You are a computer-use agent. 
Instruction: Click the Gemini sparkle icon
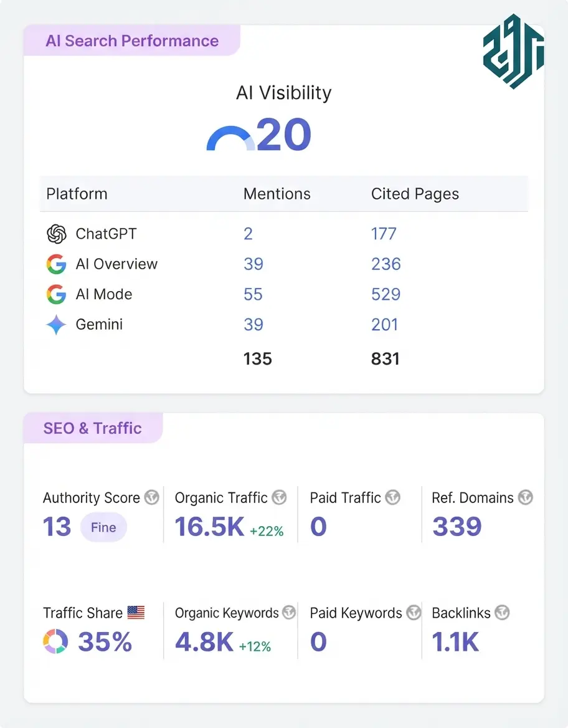(x=56, y=325)
